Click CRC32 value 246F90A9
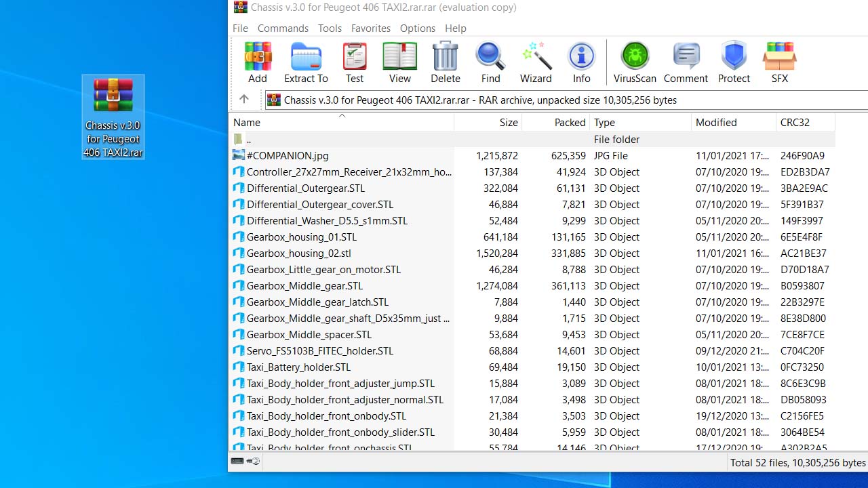Viewport: 868px width, 488px height. [x=803, y=155]
